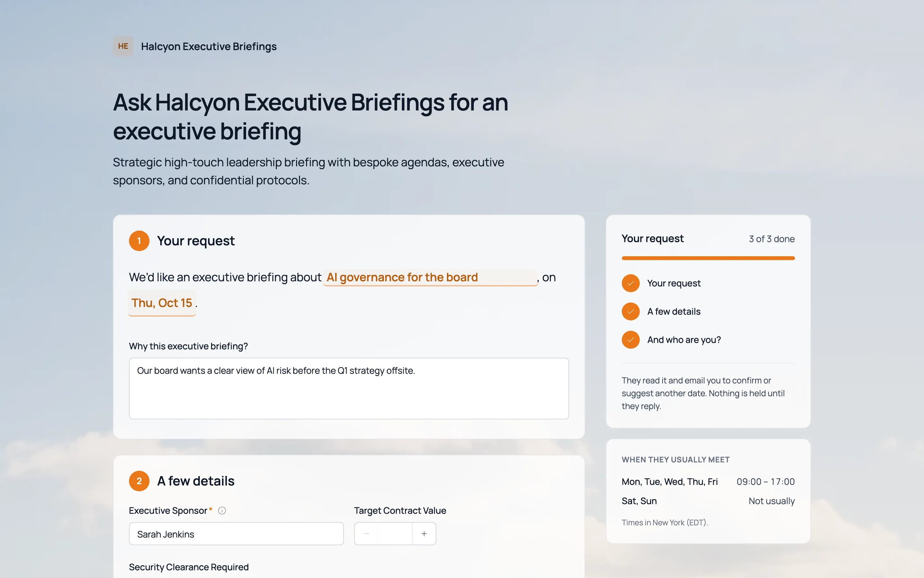Select the 'And who are you?' checkmark icon
This screenshot has height=578, width=924.
point(630,340)
